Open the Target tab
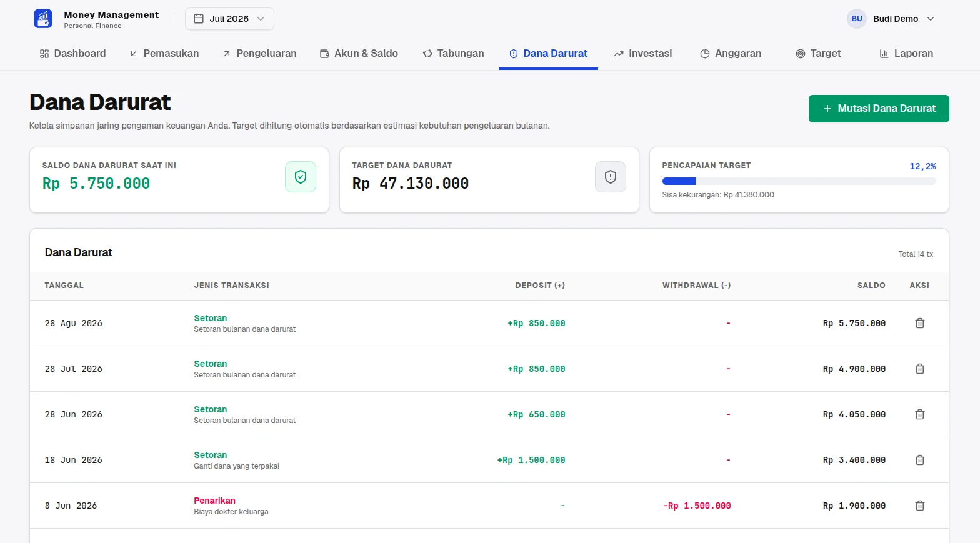Image resolution: width=980 pixels, height=543 pixels. (818, 54)
